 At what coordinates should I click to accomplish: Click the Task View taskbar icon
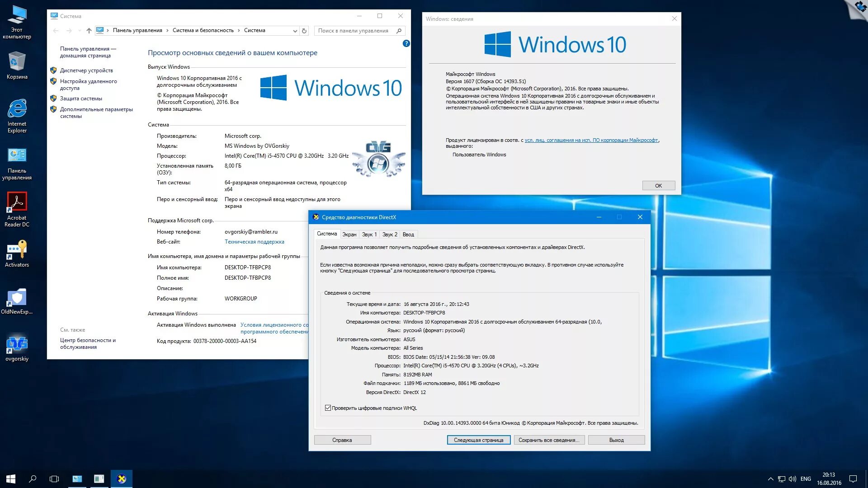click(54, 479)
